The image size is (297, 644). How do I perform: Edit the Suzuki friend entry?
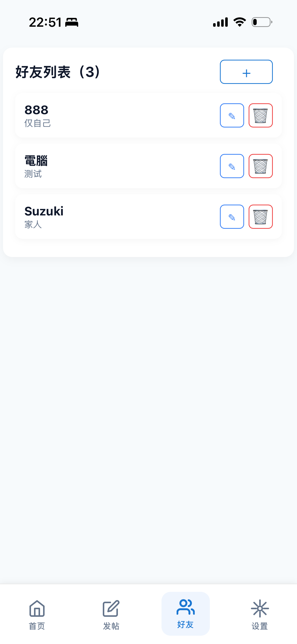point(232,217)
